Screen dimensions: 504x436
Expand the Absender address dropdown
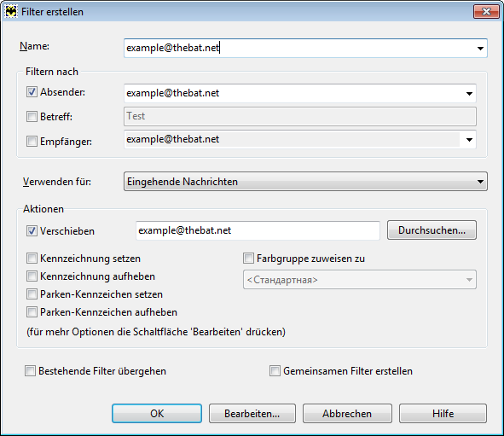point(469,94)
